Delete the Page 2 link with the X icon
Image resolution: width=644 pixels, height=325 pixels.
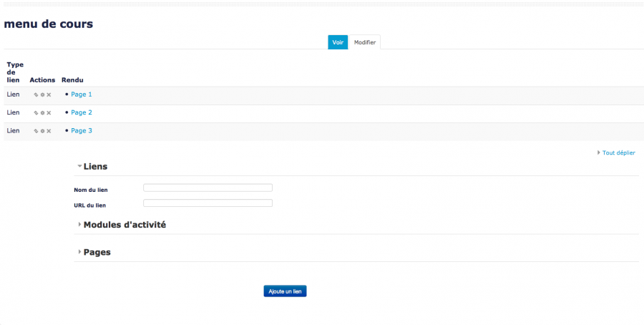(49, 113)
